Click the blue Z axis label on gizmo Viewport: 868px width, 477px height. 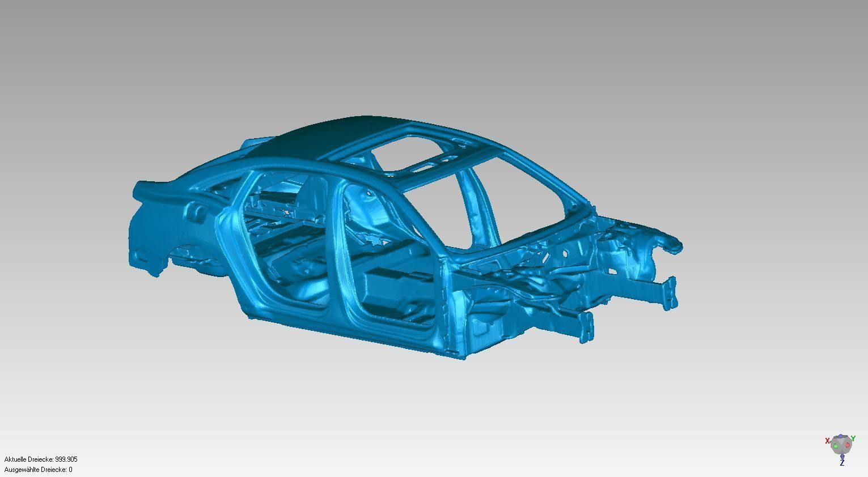[x=842, y=462]
